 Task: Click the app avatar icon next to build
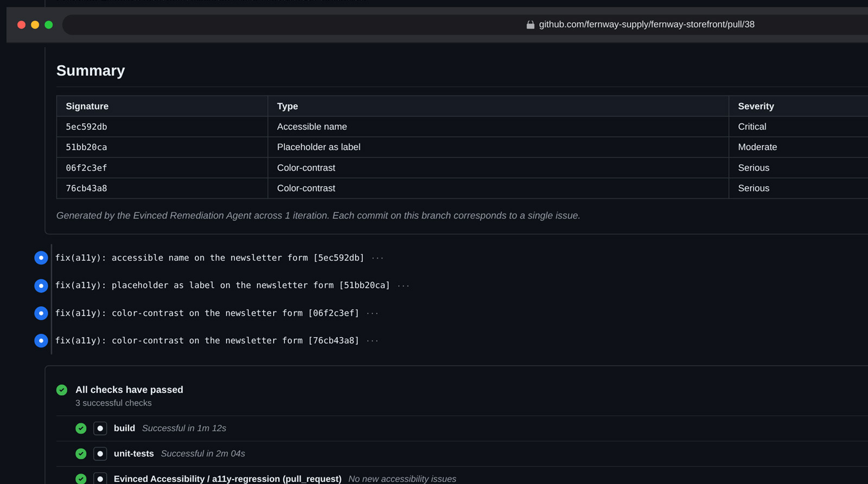pos(100,428)
